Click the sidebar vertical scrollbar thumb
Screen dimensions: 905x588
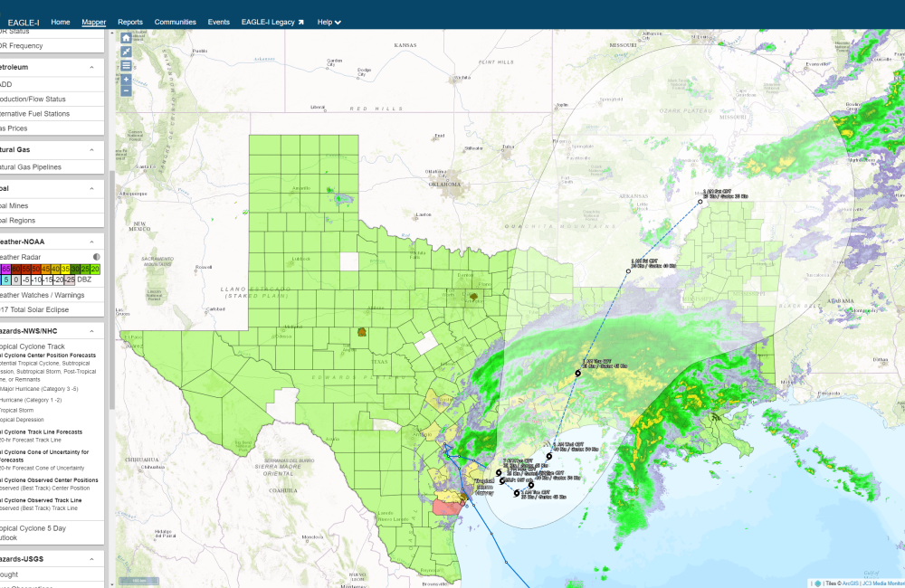click(111, 289)
